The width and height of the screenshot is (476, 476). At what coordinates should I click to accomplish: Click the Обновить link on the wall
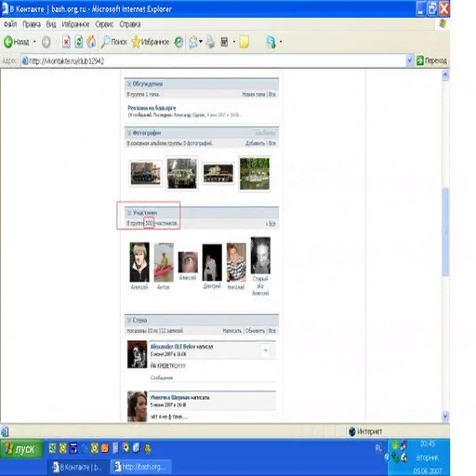click(x=255, y=331)
